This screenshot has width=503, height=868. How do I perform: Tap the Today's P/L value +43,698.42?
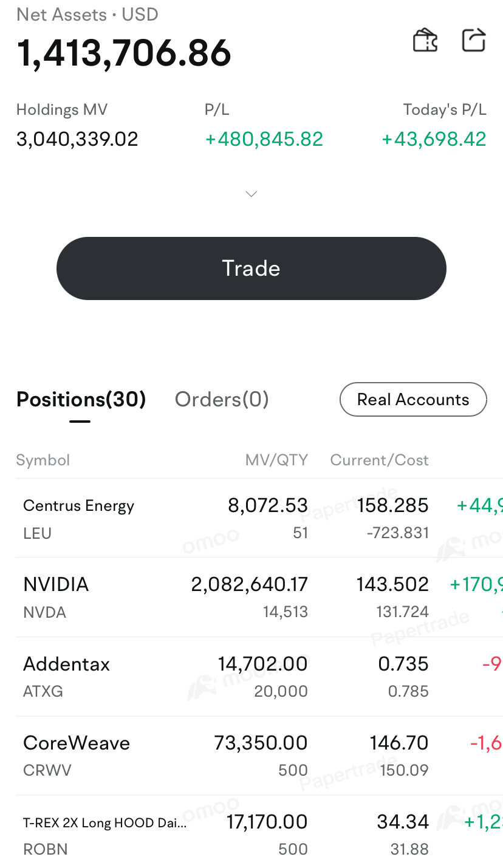click(434, 139)
